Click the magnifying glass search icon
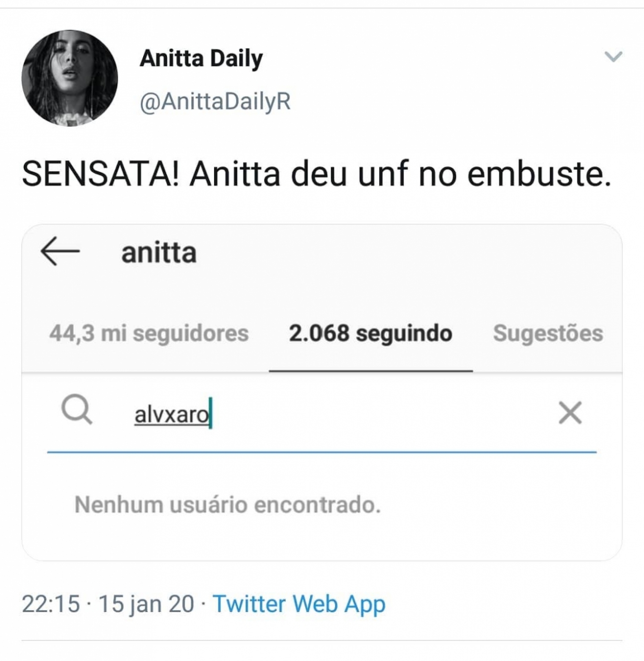This screenshot has width=644, height=661. click(x=76, y=410)
